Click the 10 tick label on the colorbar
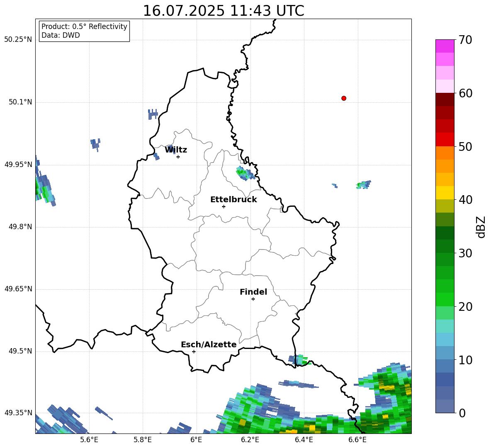This screenshot has height=448, width=491. coord(465,360)
